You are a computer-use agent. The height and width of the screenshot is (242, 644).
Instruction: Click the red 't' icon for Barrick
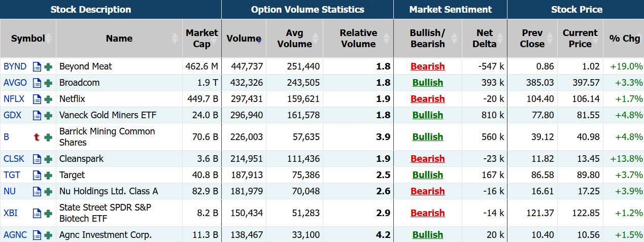37,137
